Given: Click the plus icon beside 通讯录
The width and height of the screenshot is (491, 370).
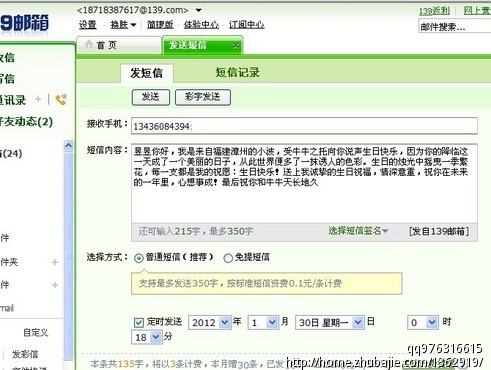Looking at the screenshot, I should (38, 99).
